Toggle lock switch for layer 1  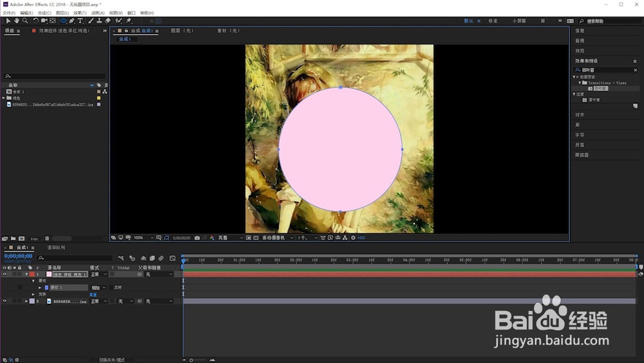(19, 274)
